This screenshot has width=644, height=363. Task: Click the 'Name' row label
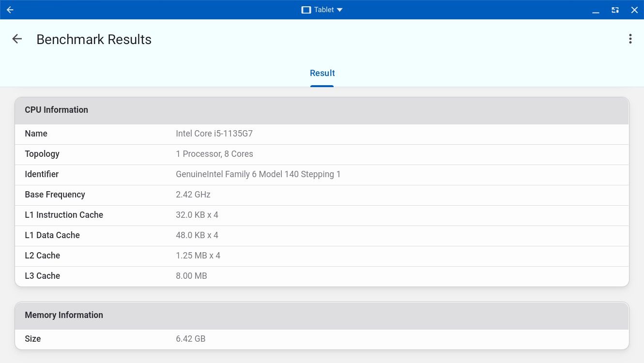point(36,134)
